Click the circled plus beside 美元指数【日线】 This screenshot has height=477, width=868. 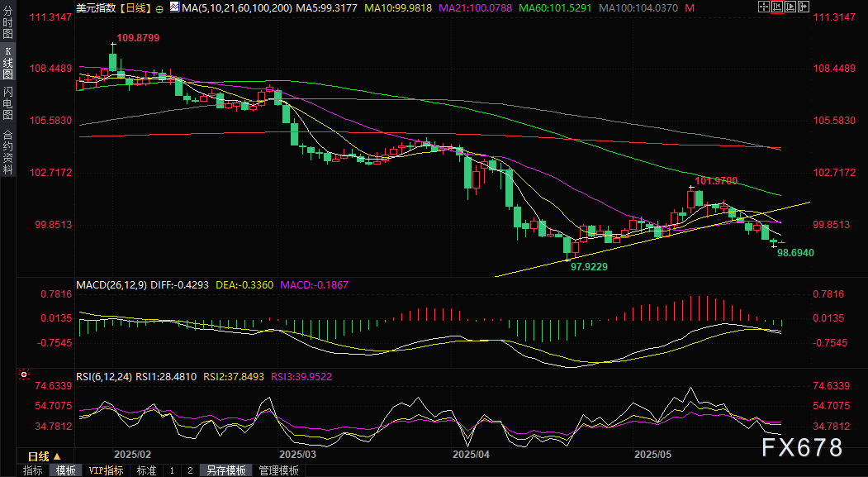(159, 7)
